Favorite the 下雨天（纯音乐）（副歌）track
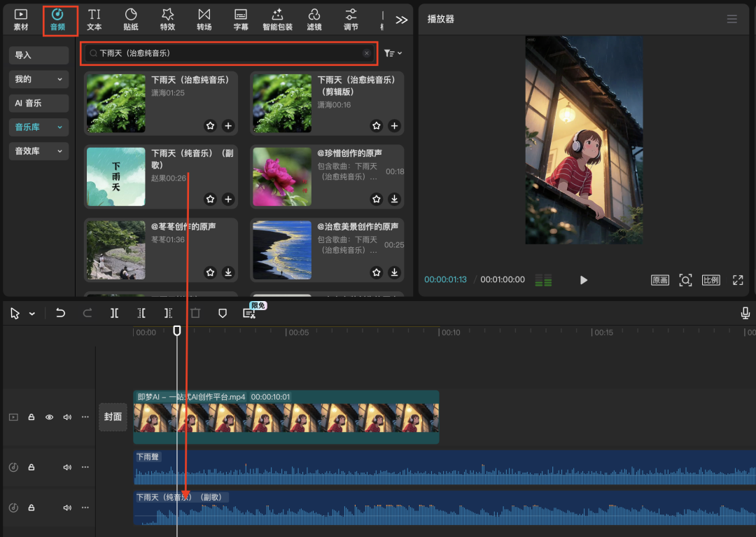 click(x=210, y=200)
